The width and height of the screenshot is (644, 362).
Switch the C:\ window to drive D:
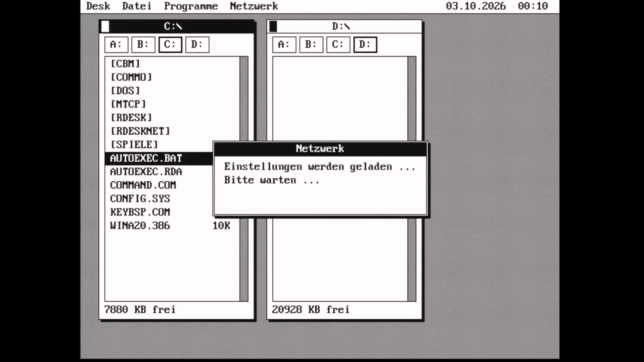coord(197,45)
